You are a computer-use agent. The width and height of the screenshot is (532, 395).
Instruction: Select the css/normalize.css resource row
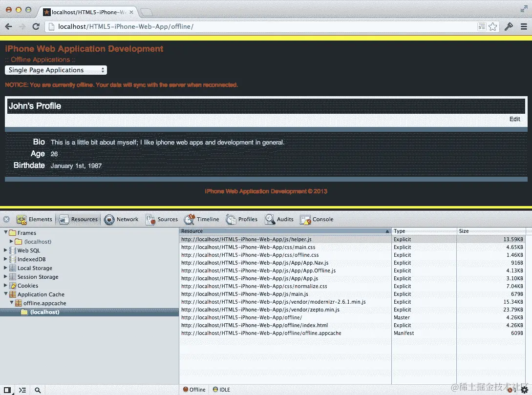[x=352, y=286]
